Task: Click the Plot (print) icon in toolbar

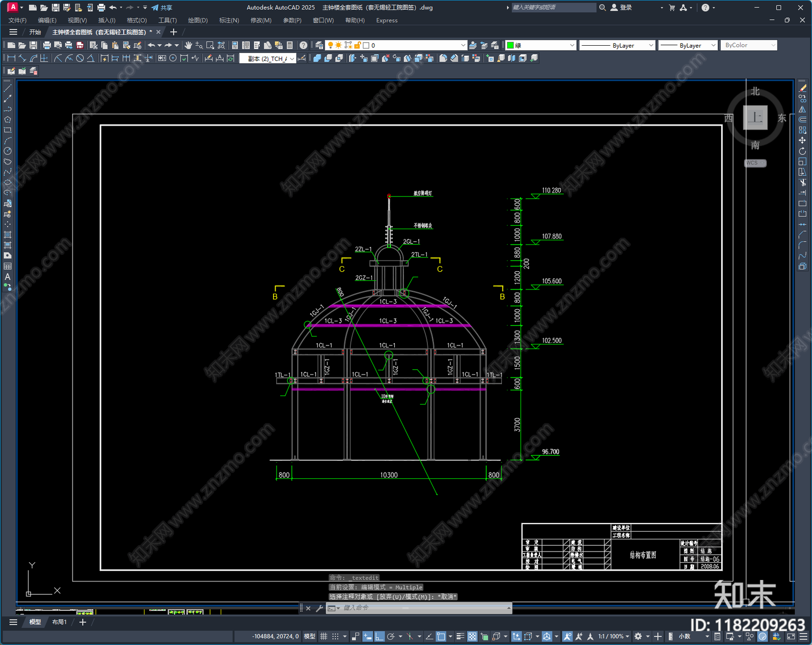Action: click(47, 45)
